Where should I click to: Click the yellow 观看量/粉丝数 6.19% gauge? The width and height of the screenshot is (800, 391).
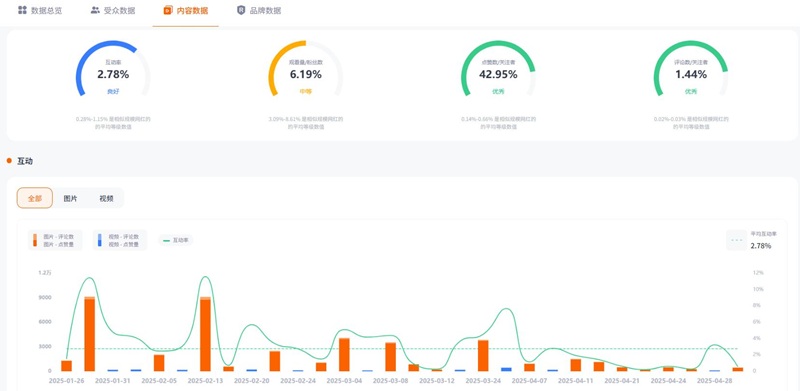click(x=306, y=68)
